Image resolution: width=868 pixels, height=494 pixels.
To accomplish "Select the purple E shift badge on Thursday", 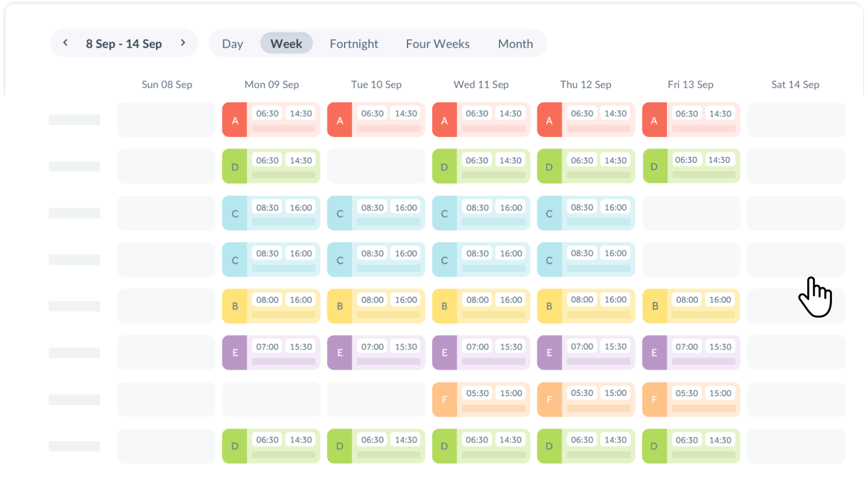I will tap(549, 353).
